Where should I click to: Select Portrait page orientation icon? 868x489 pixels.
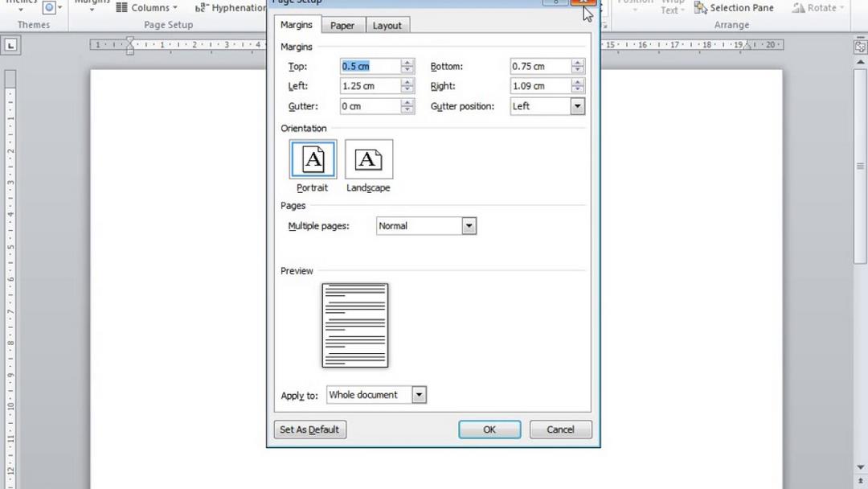313,159
